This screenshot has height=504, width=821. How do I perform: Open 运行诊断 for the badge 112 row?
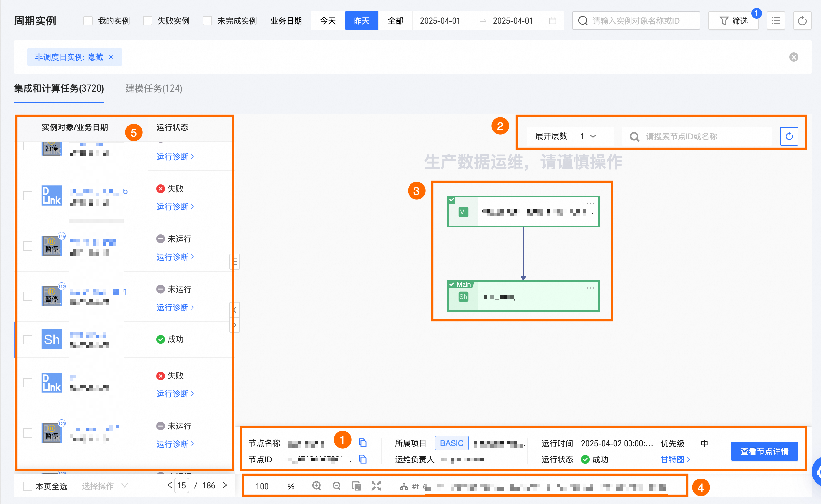[175, 307]
